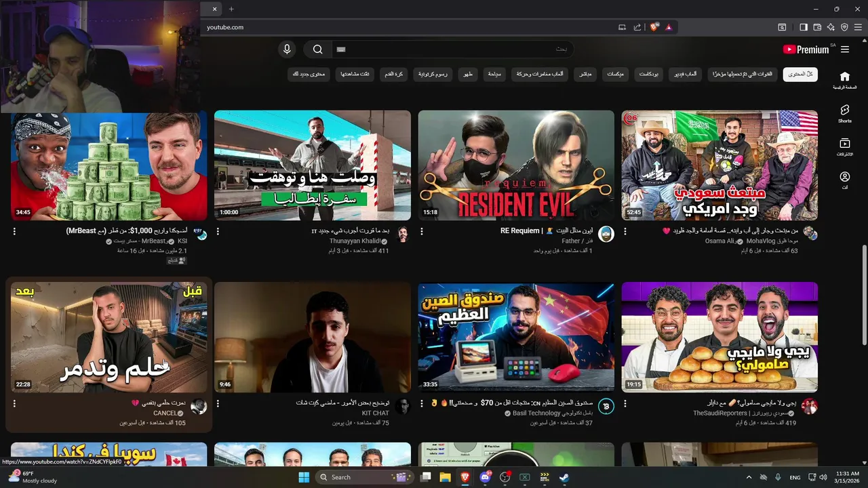The height and width of the screenshot is (488, 868).
Task: Open more options for the KSI video
Action: click(x=14, y=231)
